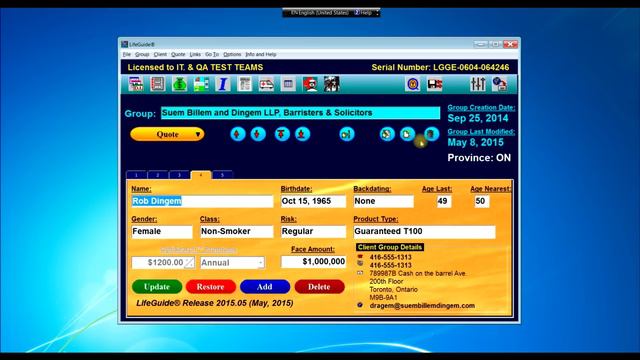This screenshot has height=360, width=640.
Task: Click the red Restore button
Action: (211, 287)
